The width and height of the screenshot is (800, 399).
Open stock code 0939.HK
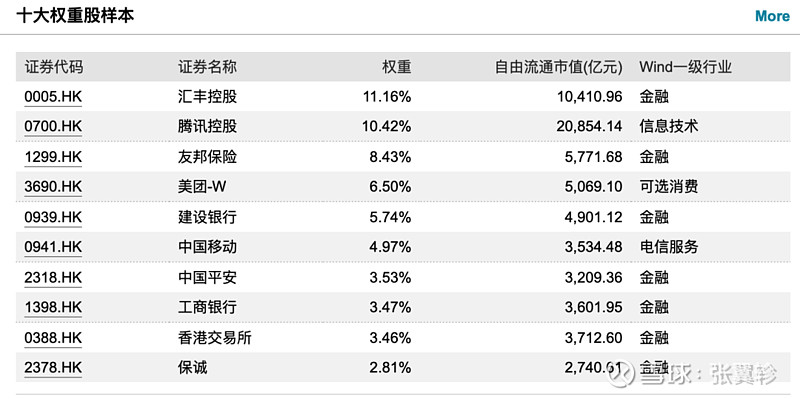pos(53,217)
